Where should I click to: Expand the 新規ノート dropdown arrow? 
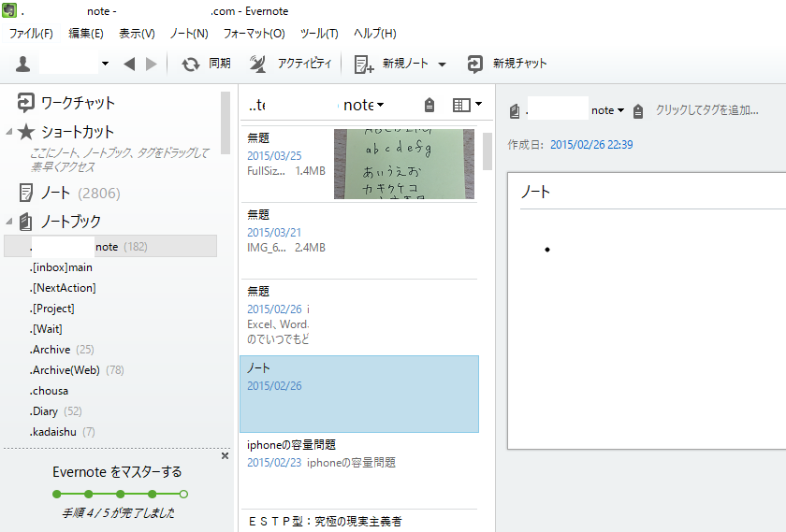pyautogui.click(x=442, y=65)
